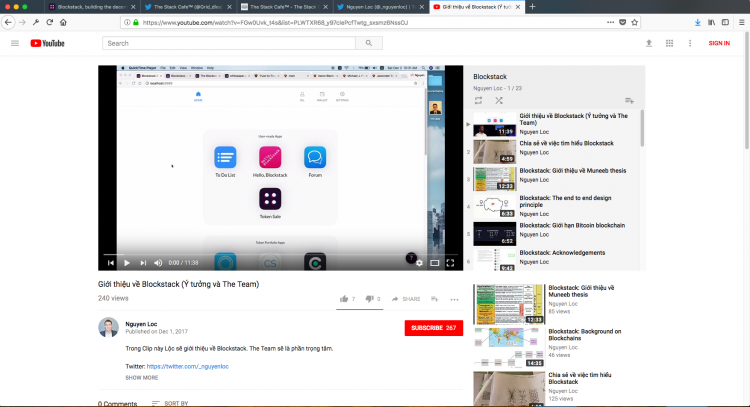Open Blockstack playlist title link
Image resolution: width=750 pixels, height=407 pixels.
(490, 77)
